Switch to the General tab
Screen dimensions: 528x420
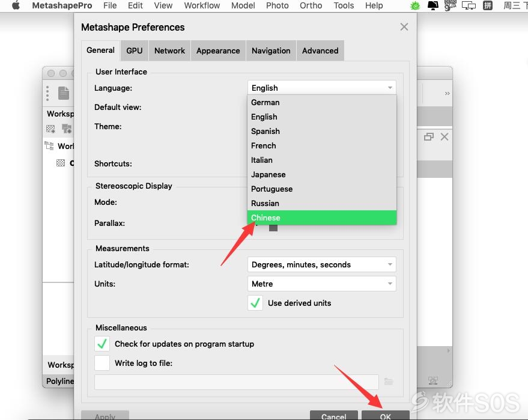click(100, 50)
